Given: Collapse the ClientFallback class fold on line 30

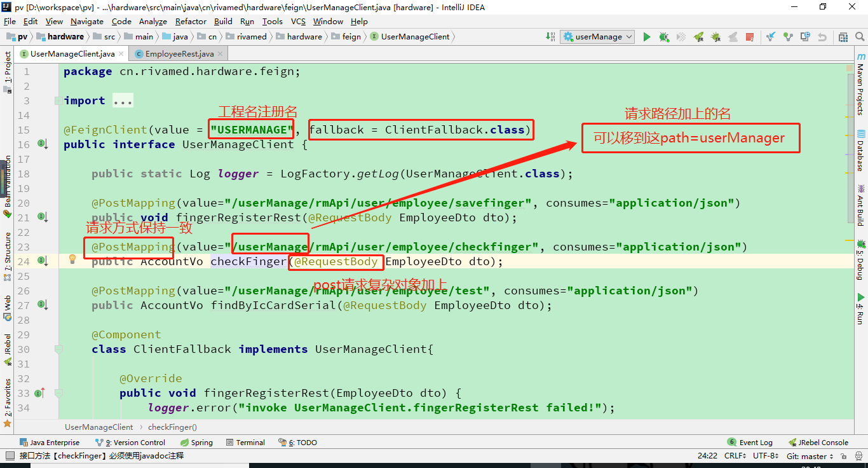Looking at the screenshot, I should click(x=58, y=349).
